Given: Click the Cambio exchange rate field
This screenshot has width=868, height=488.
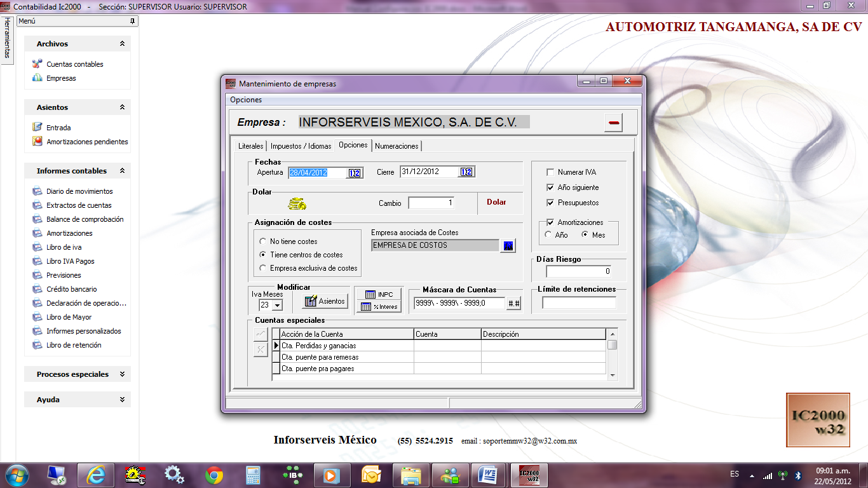Looking at the screenshot, I should click(431, 203).
